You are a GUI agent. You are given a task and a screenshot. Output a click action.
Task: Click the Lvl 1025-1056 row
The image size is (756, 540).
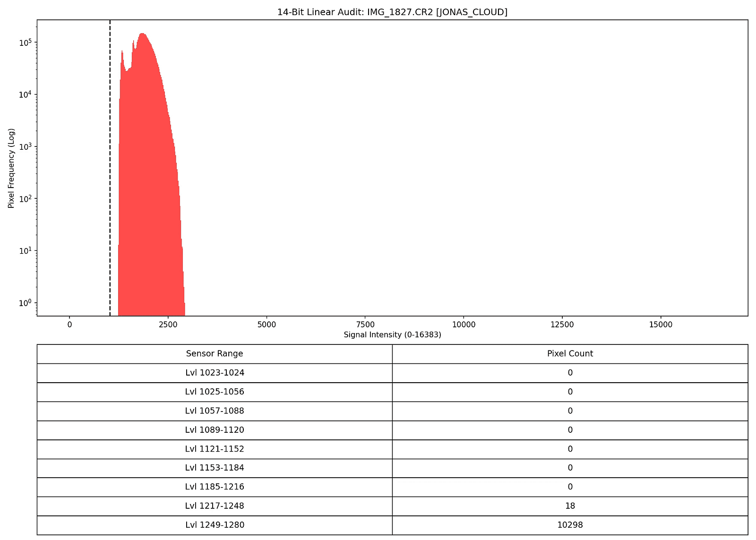215,392
